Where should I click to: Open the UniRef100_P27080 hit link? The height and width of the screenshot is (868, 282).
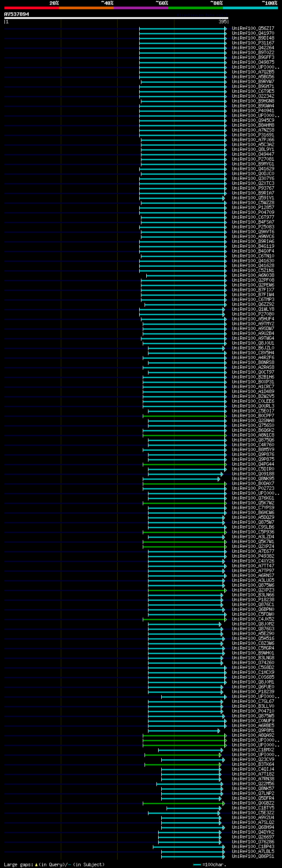[253, 314]
